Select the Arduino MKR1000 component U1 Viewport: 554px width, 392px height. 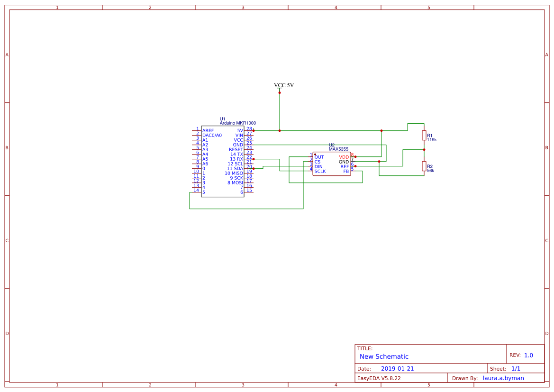click(x=223, y=161)
